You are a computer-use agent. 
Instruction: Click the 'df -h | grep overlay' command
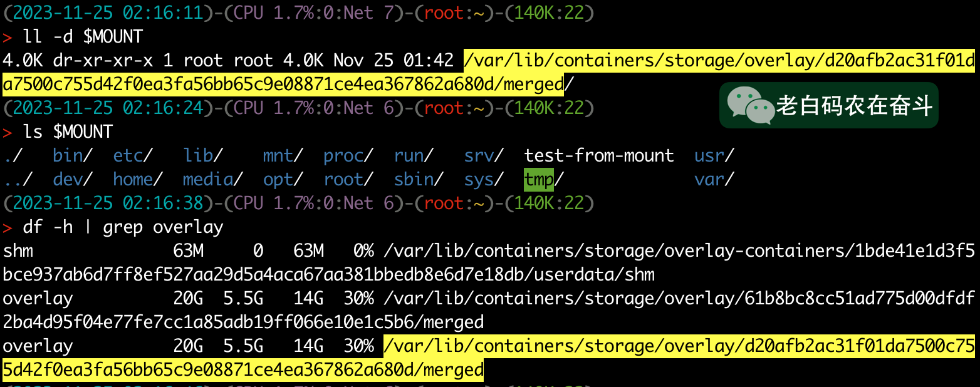pos(123,227)
